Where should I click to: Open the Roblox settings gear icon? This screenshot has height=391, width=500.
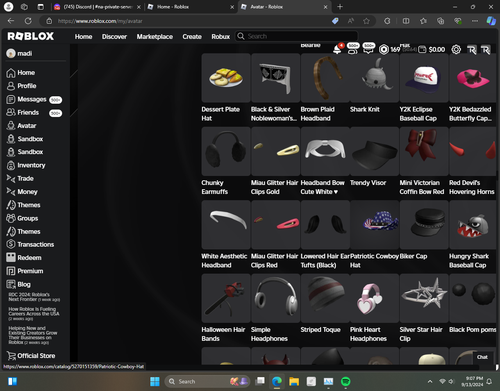pyautogui.click(x=456, y=50)
